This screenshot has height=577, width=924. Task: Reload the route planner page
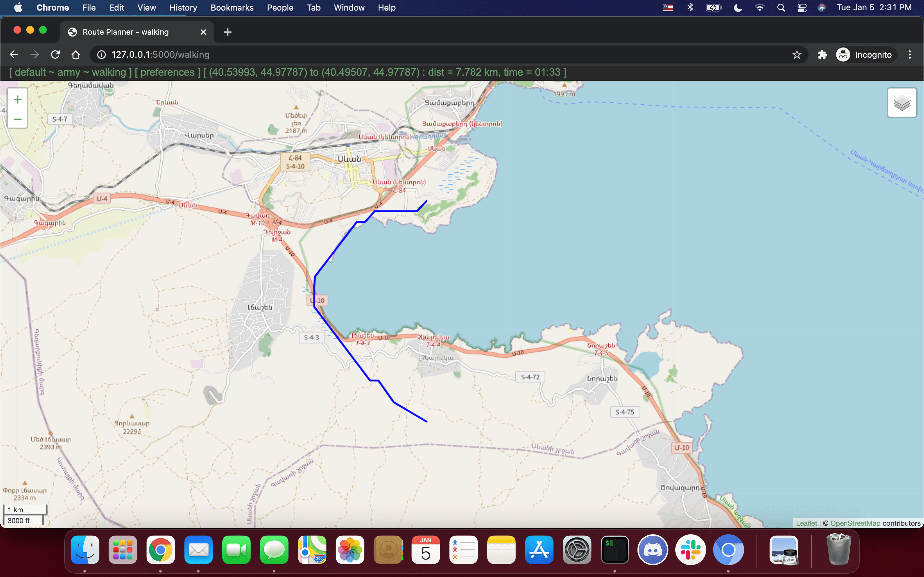[55, 54]
